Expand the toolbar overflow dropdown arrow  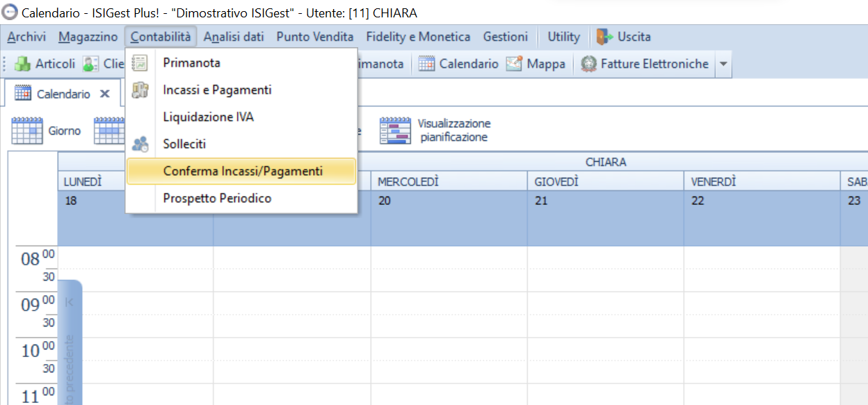723,64
